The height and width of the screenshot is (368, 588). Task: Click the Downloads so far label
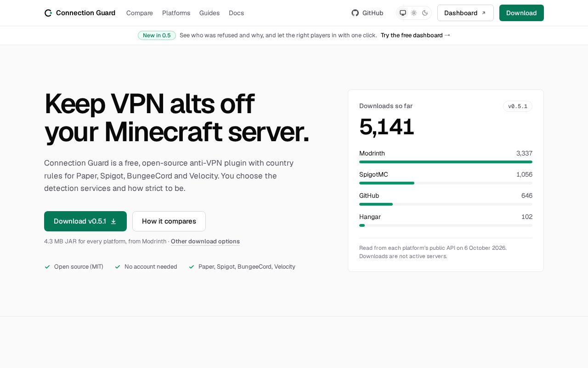[386, 106]
